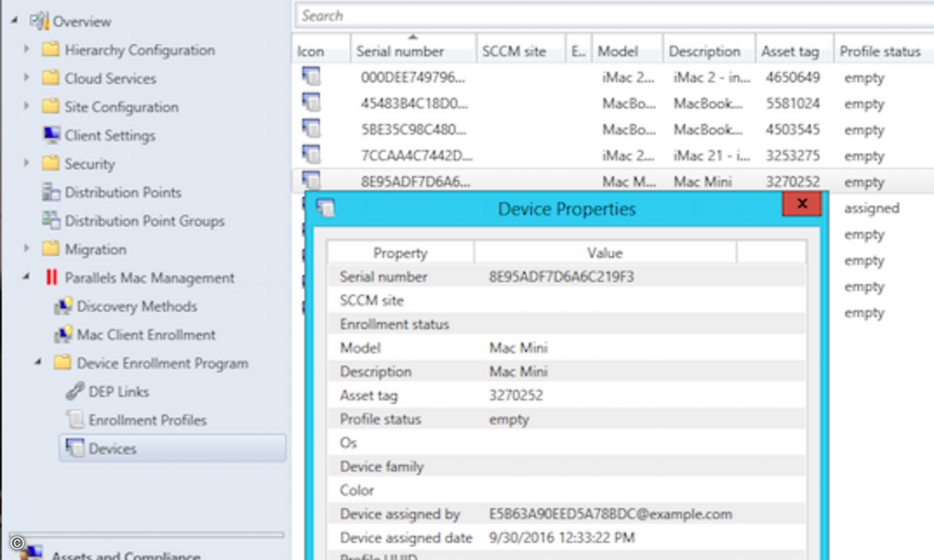Click the Device assigned by email value

[x=610, y=514]
